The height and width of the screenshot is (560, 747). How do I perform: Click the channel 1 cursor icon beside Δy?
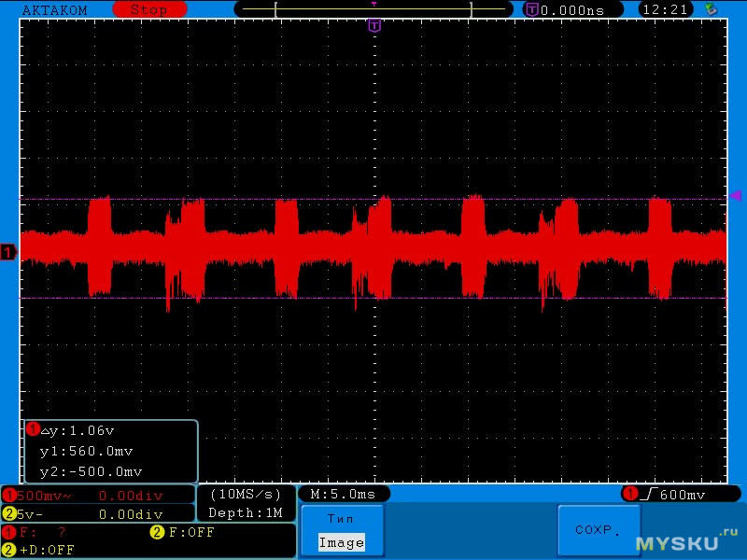tap(33, 429)
